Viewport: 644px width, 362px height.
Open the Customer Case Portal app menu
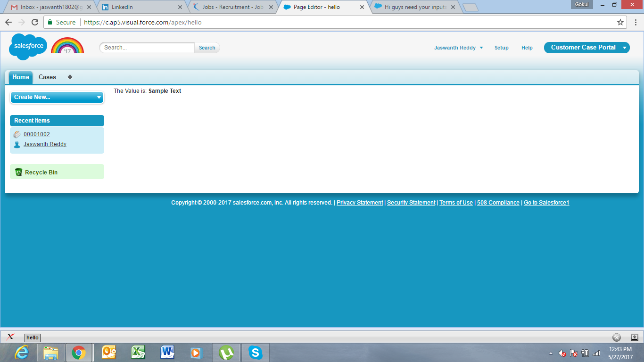[x=586, y=47]
